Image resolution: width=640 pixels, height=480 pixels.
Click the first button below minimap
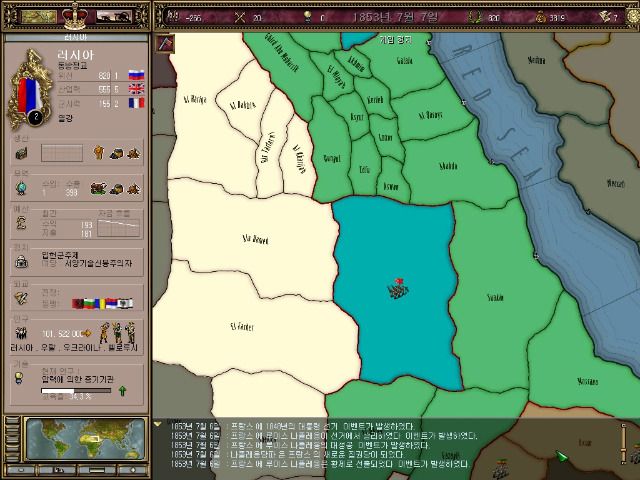coord(20,470)
